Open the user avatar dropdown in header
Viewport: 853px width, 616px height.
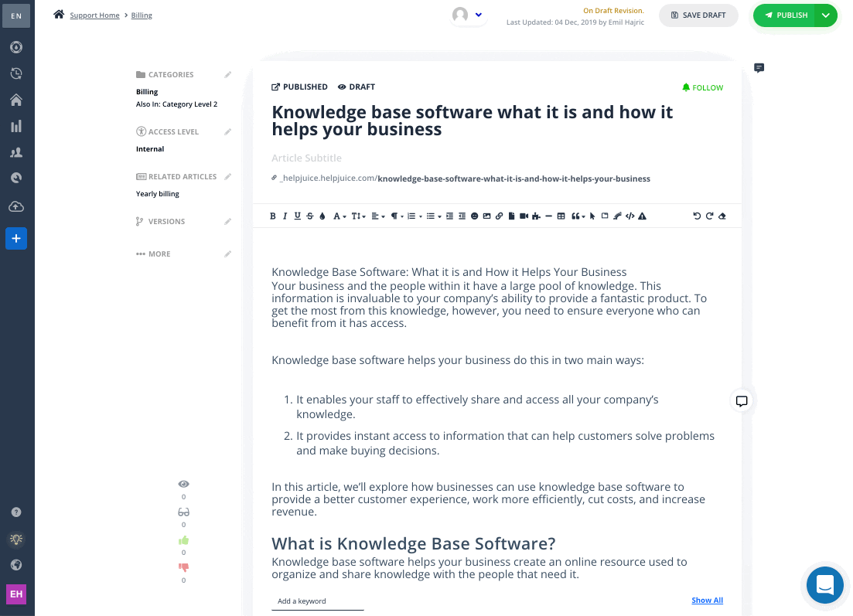coord(467,15)
